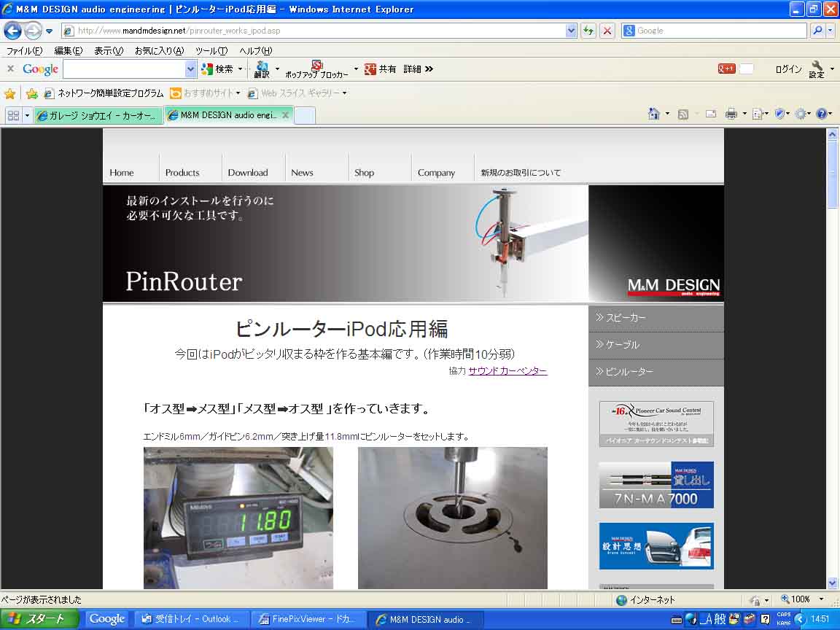Click the ログイン Google toolbar button
Image resolution: width=840 pixels, height=630 pixels.
pos(788,69)
